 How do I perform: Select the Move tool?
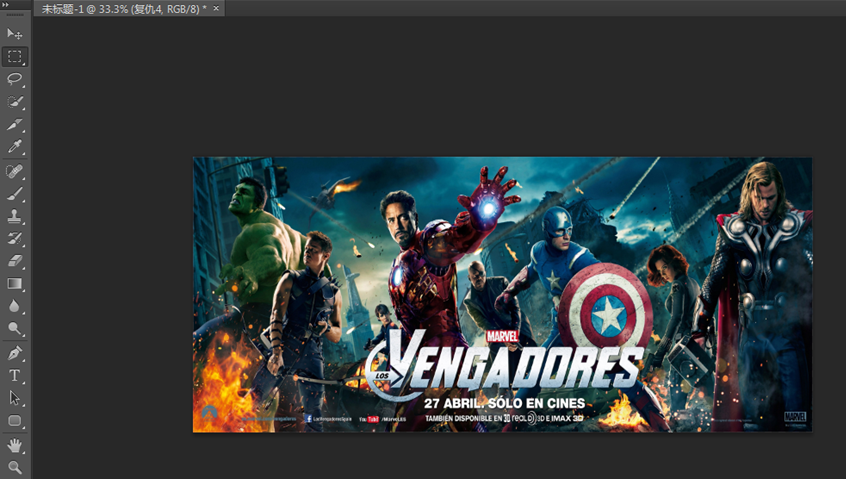tap(15, 34)
